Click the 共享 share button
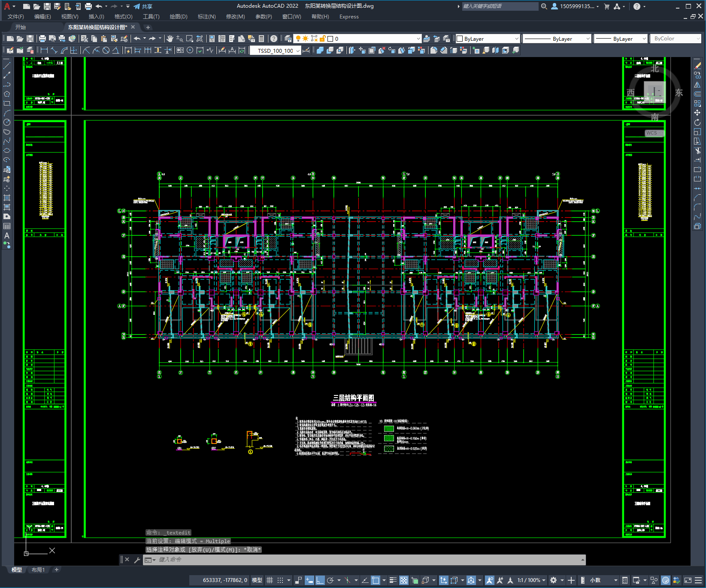 pos(143,6)
